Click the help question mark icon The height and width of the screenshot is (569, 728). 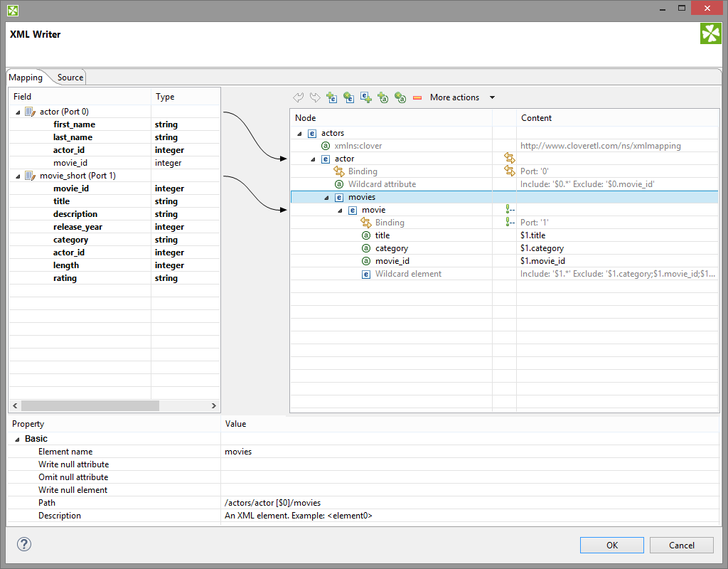(24, 545)
